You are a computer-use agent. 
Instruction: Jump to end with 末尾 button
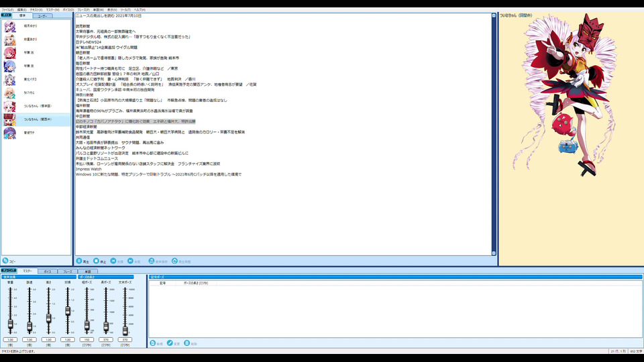pyautogui.click(x=134, y=261)
